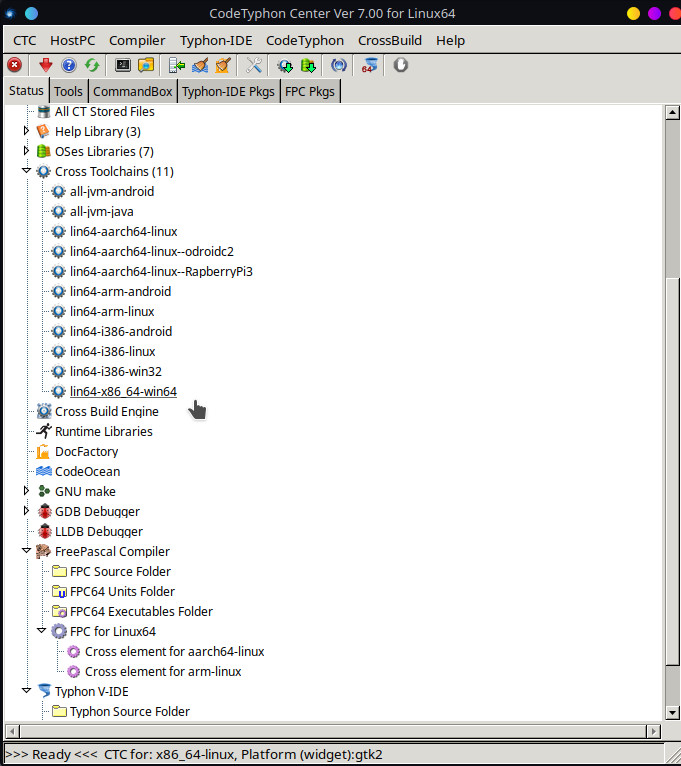Open the terminal console toolbar icon

point(123,65)
